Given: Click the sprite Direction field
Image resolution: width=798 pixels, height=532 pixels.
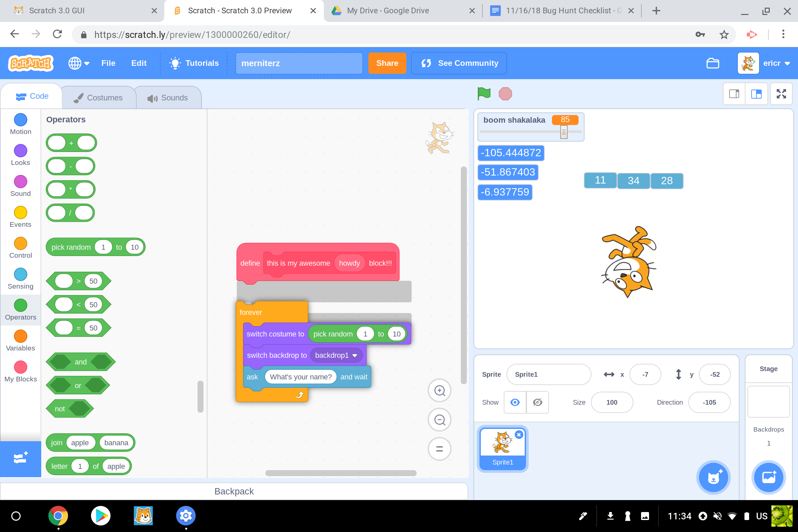Looking at the screenshot, I should tap(709, 402).
